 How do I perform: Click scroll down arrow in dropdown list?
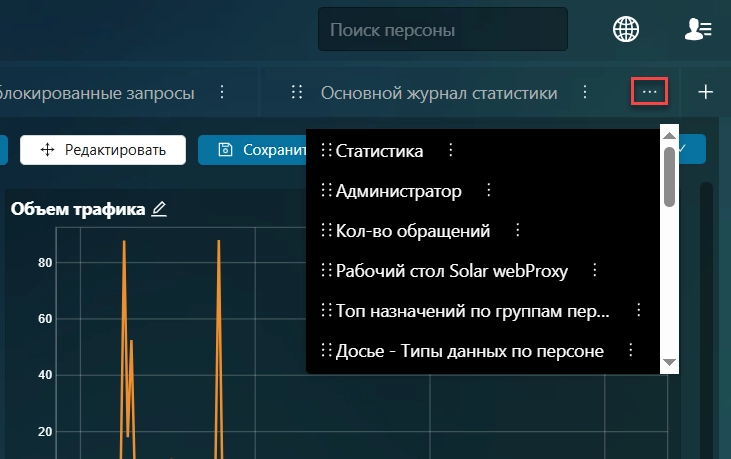tap(670, 361)
